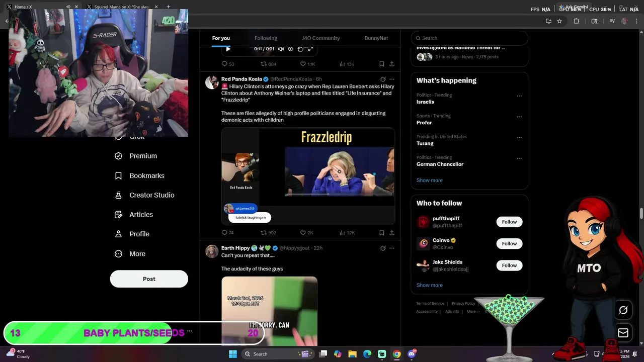The image size is (644, 362).
Task: Open Microsoft Edge from taskbar
Action: tap(367, 354)
